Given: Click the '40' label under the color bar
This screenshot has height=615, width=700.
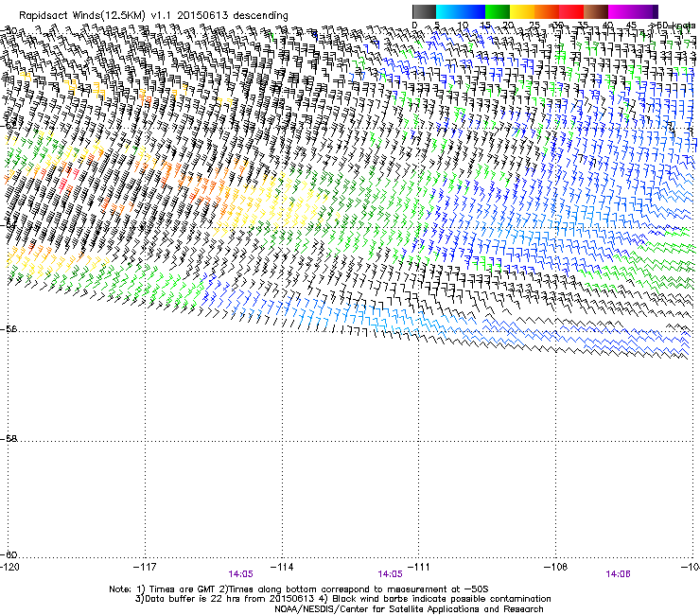Looking at the screenshot, I should tap(607, 26).
